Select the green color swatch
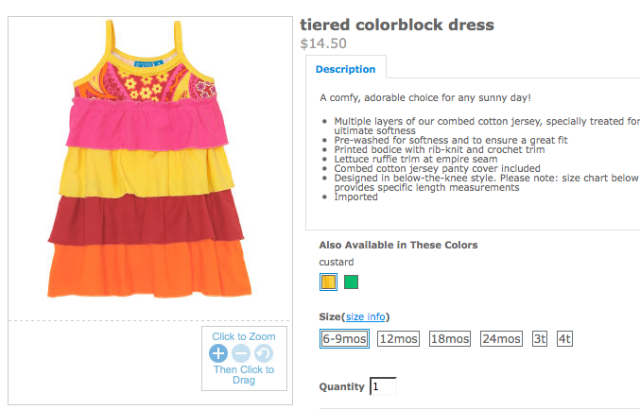The height and width of the screenshot is (410, 640). [x=351, y=282]
